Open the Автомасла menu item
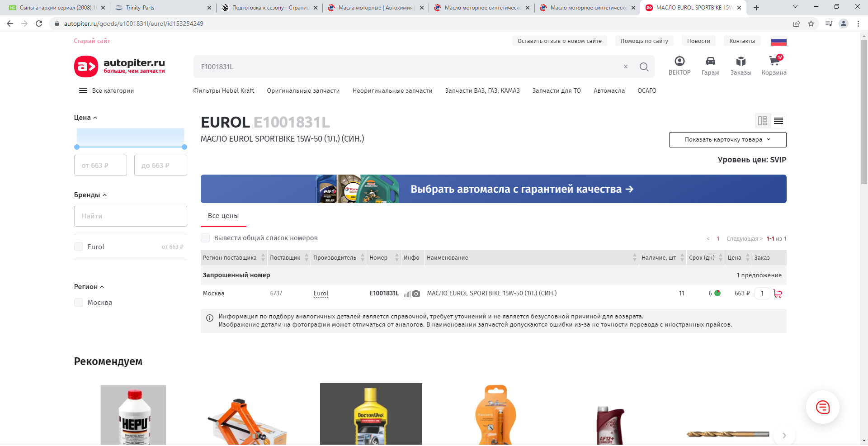This screenshot has height=446, width=868. click(x=609, y=90)
